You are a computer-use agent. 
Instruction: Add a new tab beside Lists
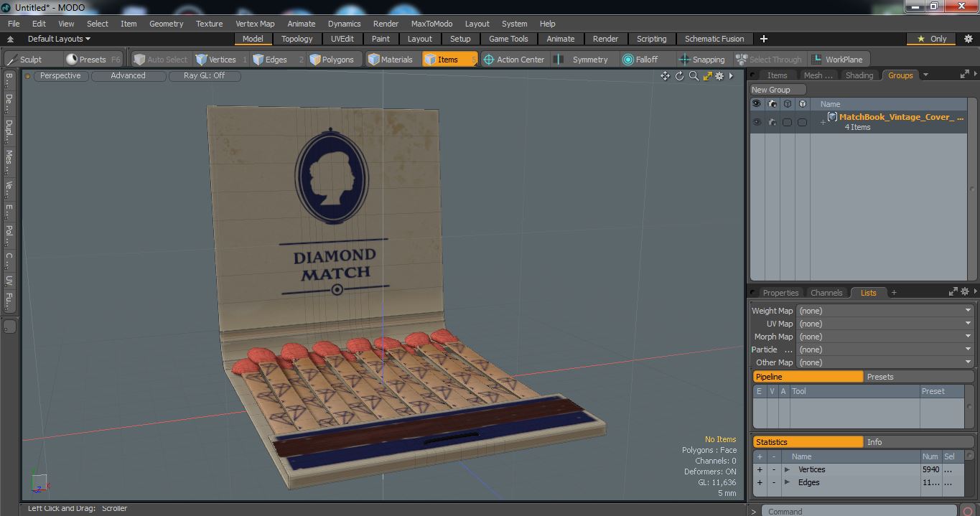[894, 293]
